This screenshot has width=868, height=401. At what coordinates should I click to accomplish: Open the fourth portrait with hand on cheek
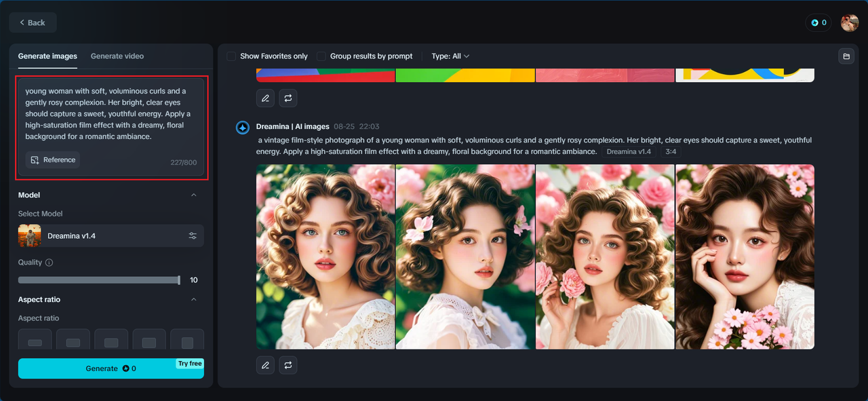[x=745, y=256]
